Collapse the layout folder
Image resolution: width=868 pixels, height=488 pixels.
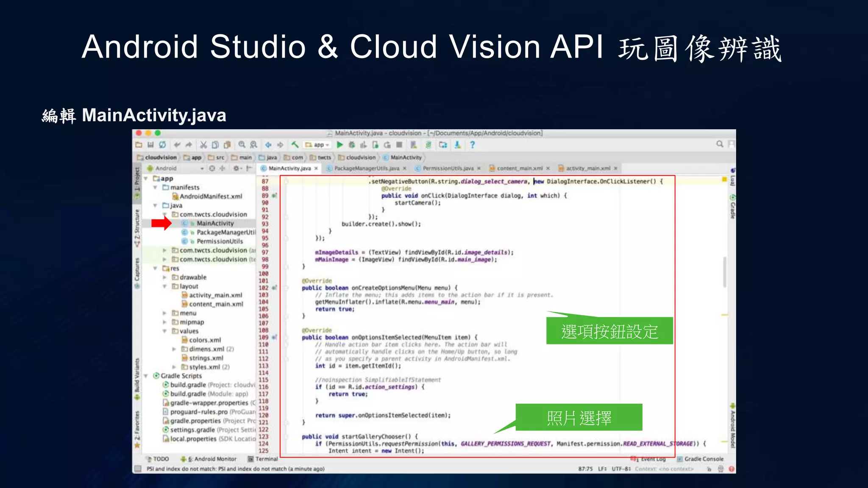click(x=164, y=286)
